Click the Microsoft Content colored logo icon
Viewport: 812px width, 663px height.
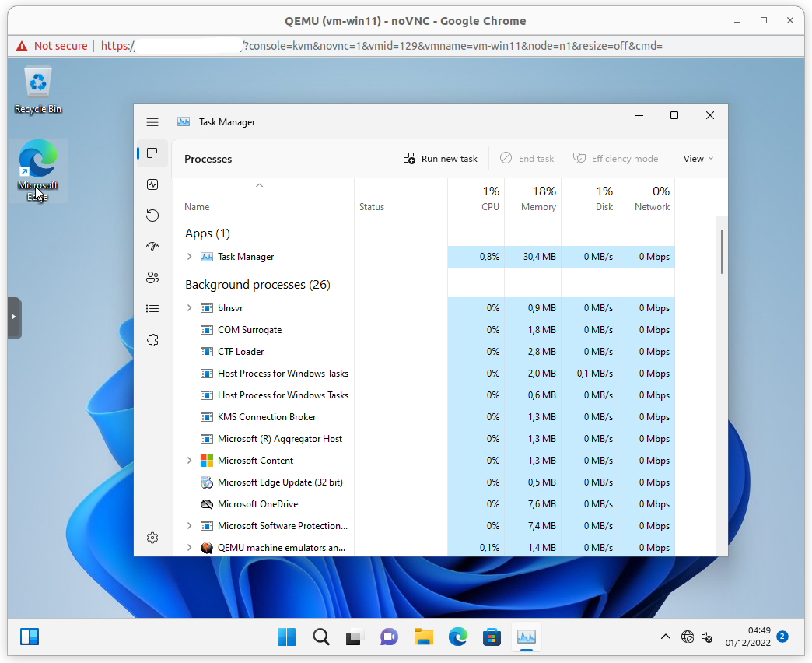click(x=207, y=461)
